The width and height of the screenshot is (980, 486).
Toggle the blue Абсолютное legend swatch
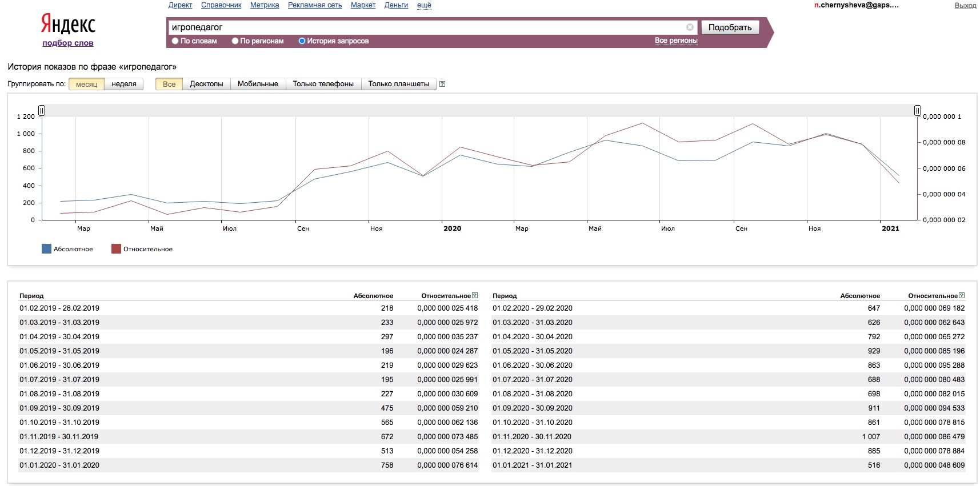point(47,249)
